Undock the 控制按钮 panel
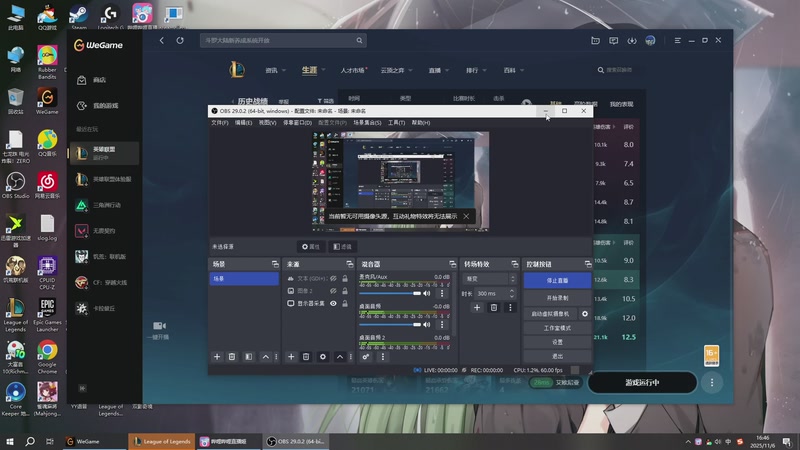This screenshot has height=450, width=800. [x=588, y=264]
